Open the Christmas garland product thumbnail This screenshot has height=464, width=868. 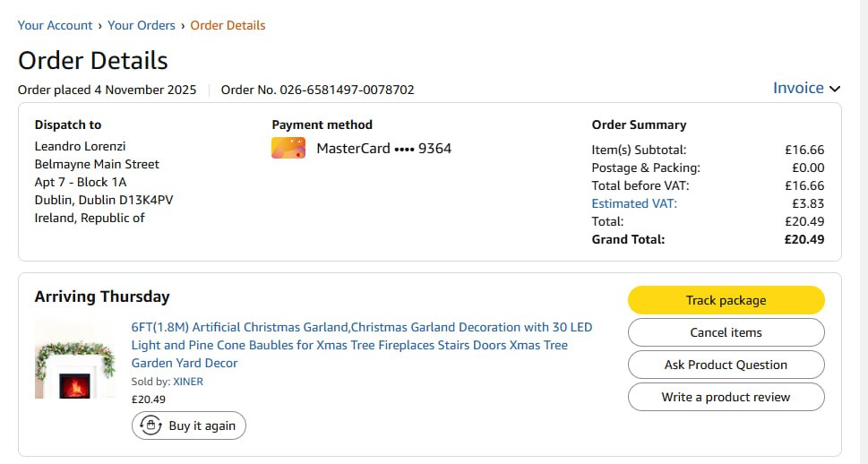point(75,359)
